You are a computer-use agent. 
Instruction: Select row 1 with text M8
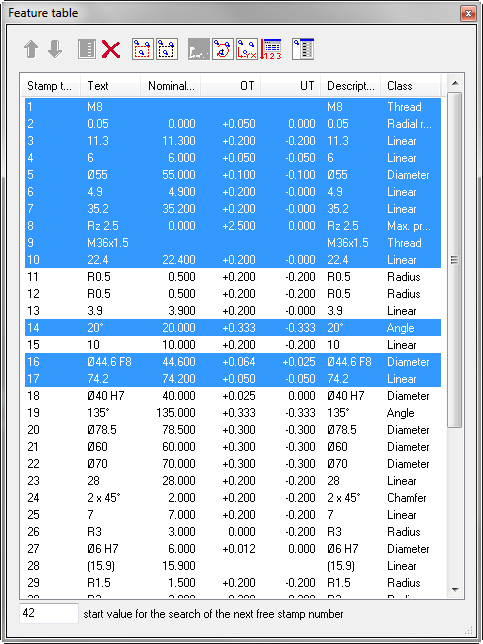click(233, 107)
